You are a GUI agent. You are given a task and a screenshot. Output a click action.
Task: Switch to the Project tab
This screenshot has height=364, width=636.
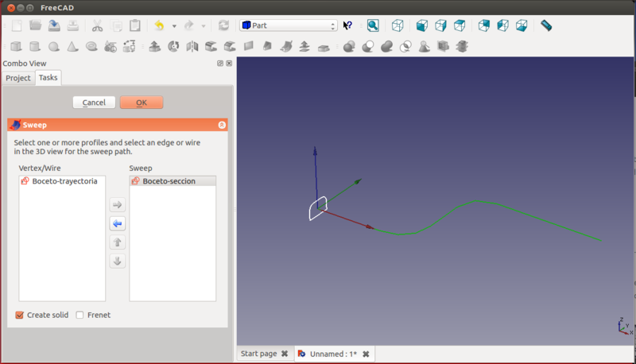pos(17,78)
